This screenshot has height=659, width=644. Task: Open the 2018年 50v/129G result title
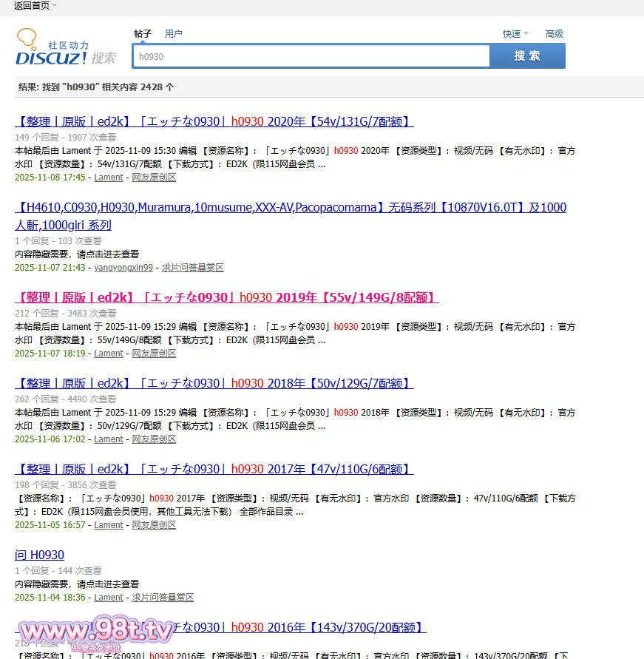click(214, 383)
